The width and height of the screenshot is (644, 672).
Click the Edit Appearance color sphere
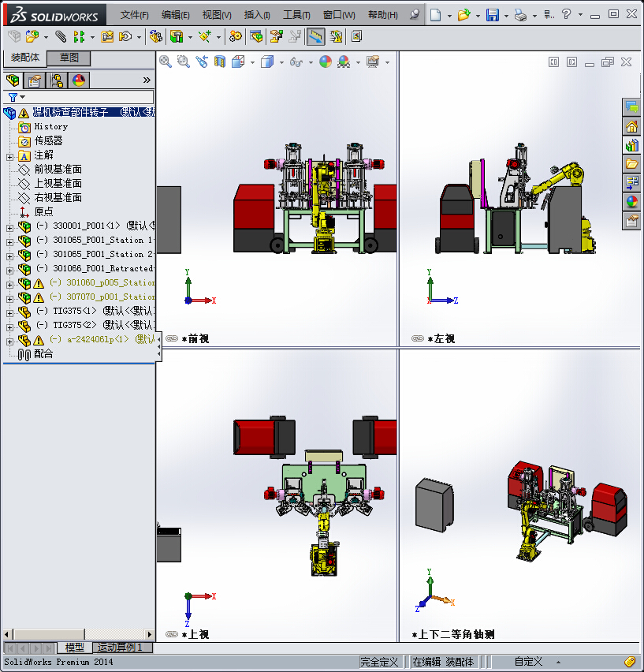[x=326, y=62]
